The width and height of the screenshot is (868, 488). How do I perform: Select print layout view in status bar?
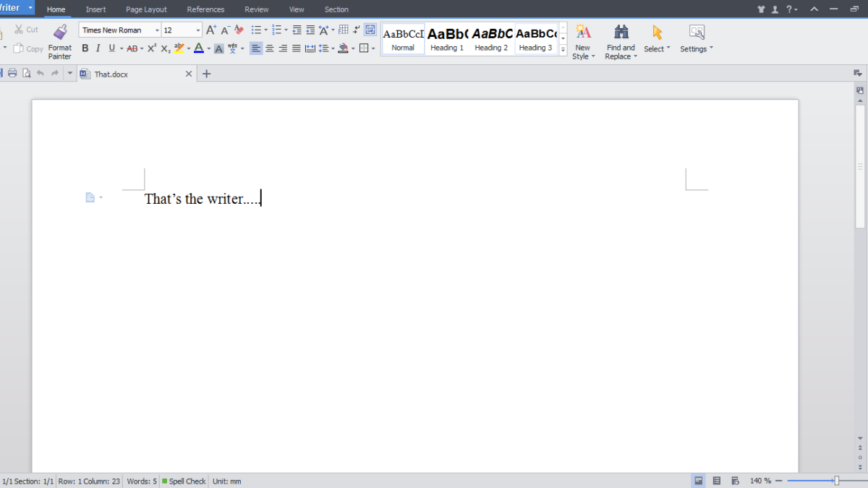699,481
